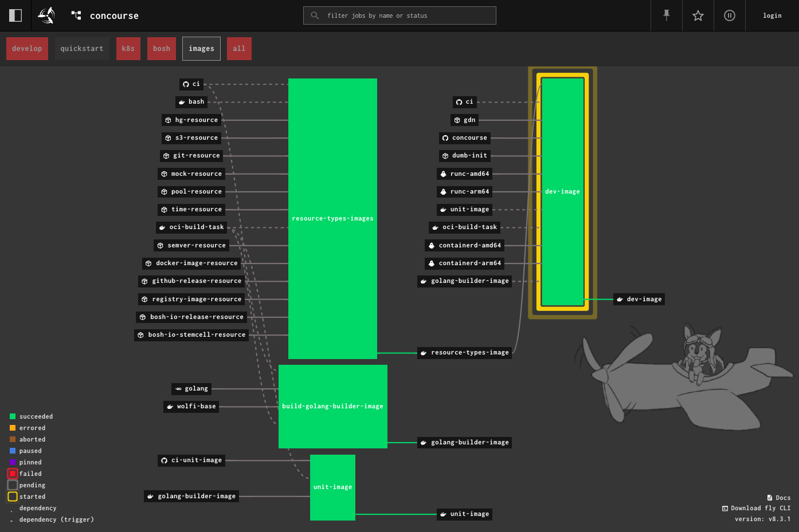This screenshot has width=799, height=532.
Task: Select the develop group tab
Action: 27,49
